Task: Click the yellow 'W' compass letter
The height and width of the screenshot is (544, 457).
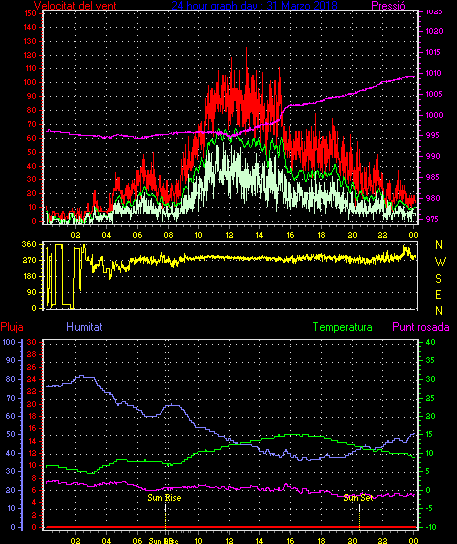Action: [x=440, y=262]
